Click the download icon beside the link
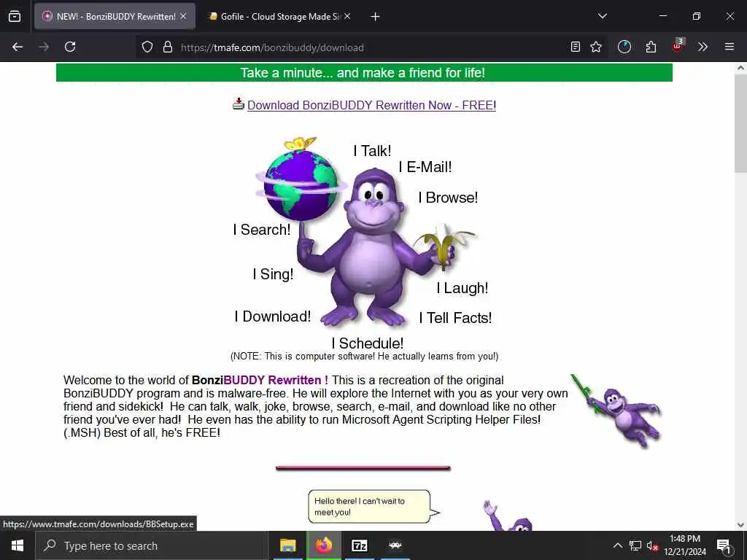This screenshot has height=560, width=747. [x=239, y=104]
